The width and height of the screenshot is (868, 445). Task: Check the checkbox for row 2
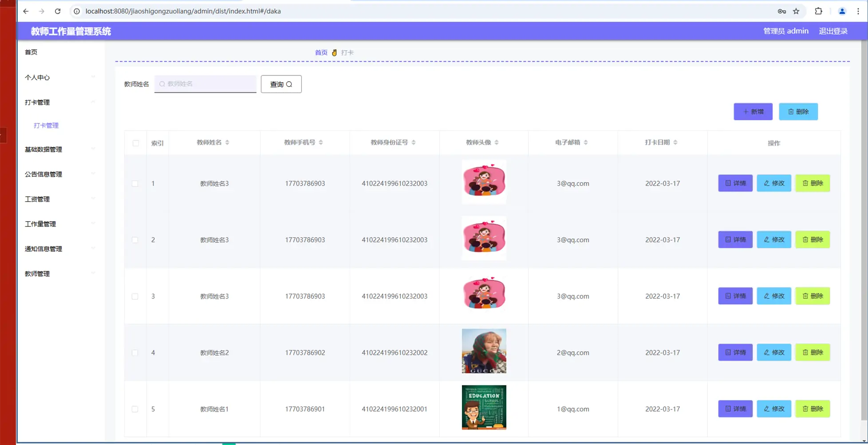135,240
